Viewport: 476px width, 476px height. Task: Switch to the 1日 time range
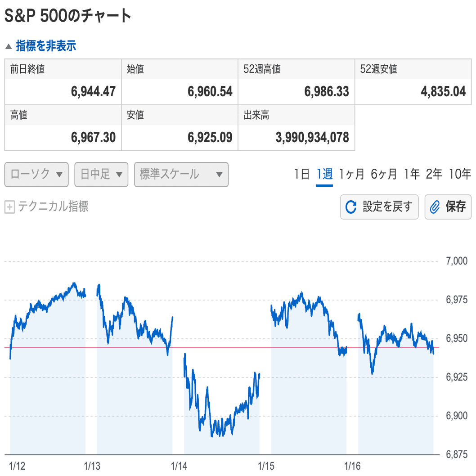tap(302, 174)
